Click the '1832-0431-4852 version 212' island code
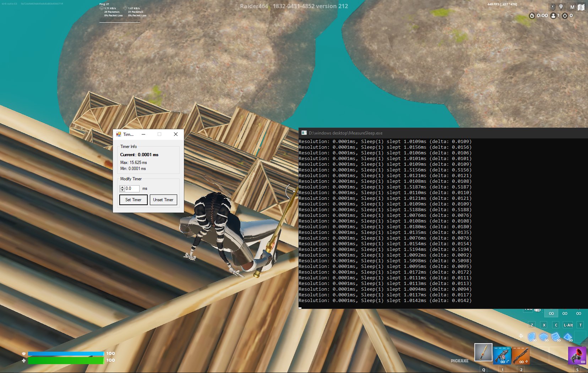Screen dimensions: 588x373 (x=310, y=6)
